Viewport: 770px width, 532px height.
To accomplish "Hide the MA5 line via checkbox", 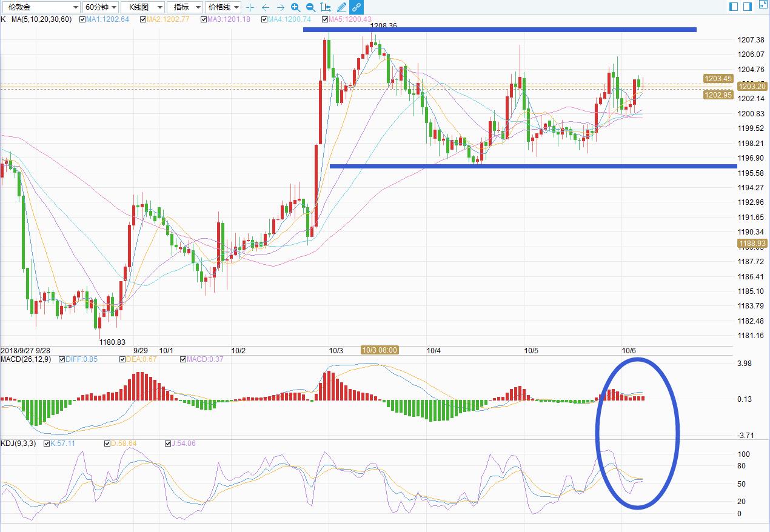I will tap(325, 19).
